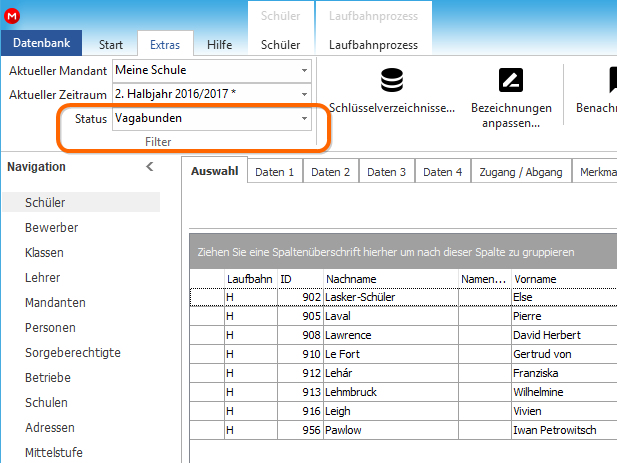Open the Hilfe ribbon tab

[x=219, y=44]
